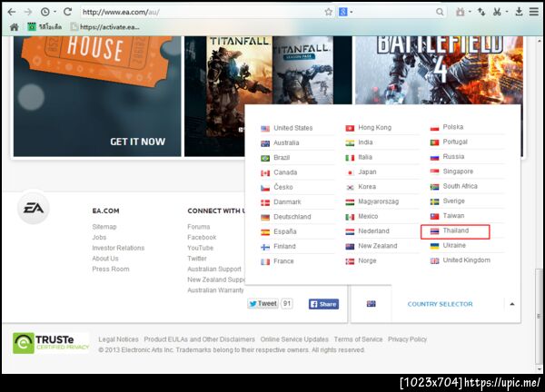Open the history dropdown arrow beside clock

pos(54,12)
